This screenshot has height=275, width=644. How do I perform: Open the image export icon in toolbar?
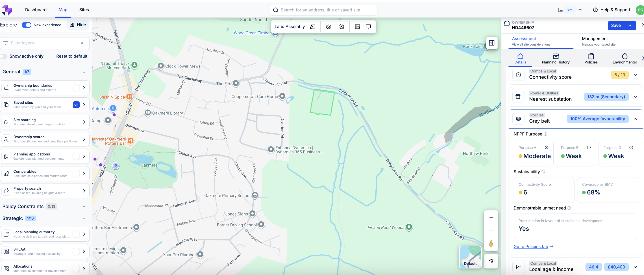point(357,27)
